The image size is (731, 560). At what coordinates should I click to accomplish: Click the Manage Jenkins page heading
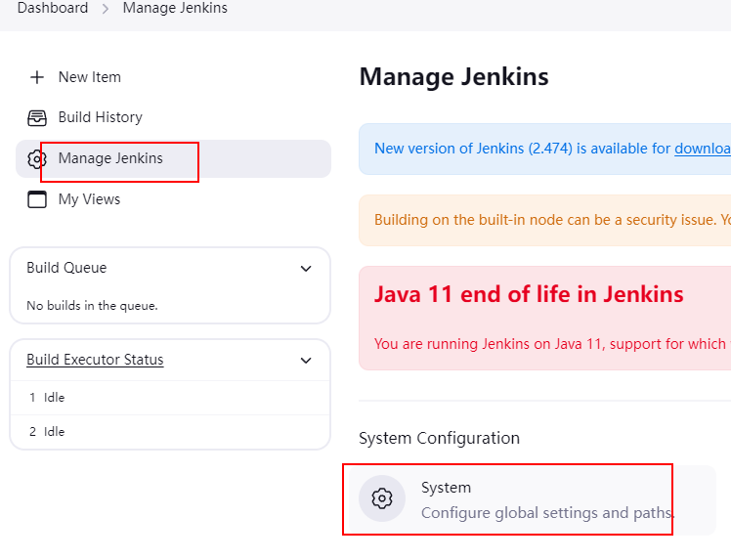click(454, 77)
